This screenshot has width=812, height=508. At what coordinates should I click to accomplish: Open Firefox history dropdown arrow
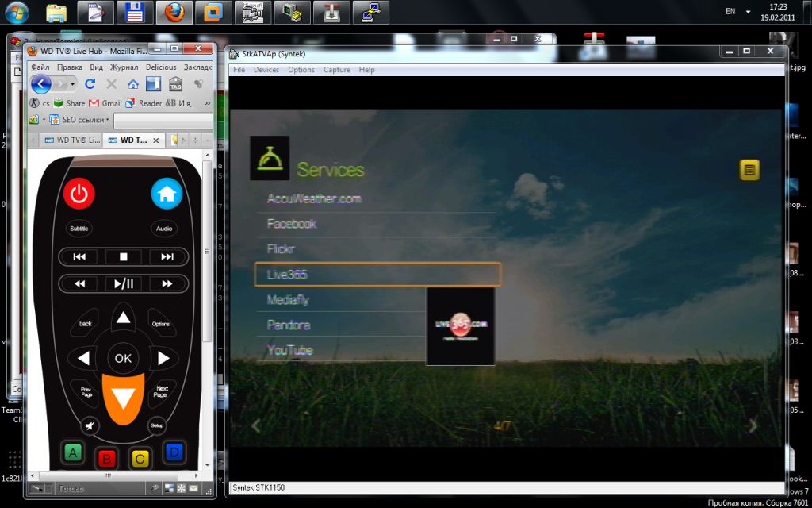point(72,84)
